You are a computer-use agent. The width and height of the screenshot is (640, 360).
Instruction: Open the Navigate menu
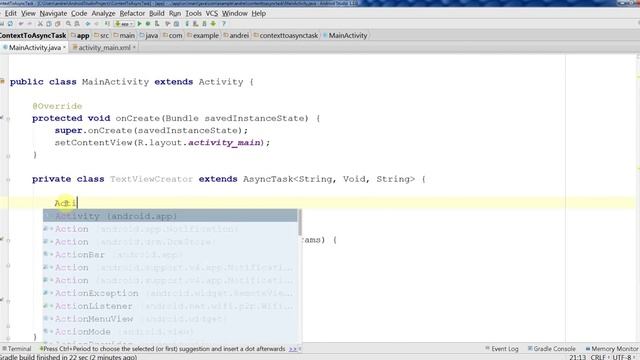(x=53, y=13)
